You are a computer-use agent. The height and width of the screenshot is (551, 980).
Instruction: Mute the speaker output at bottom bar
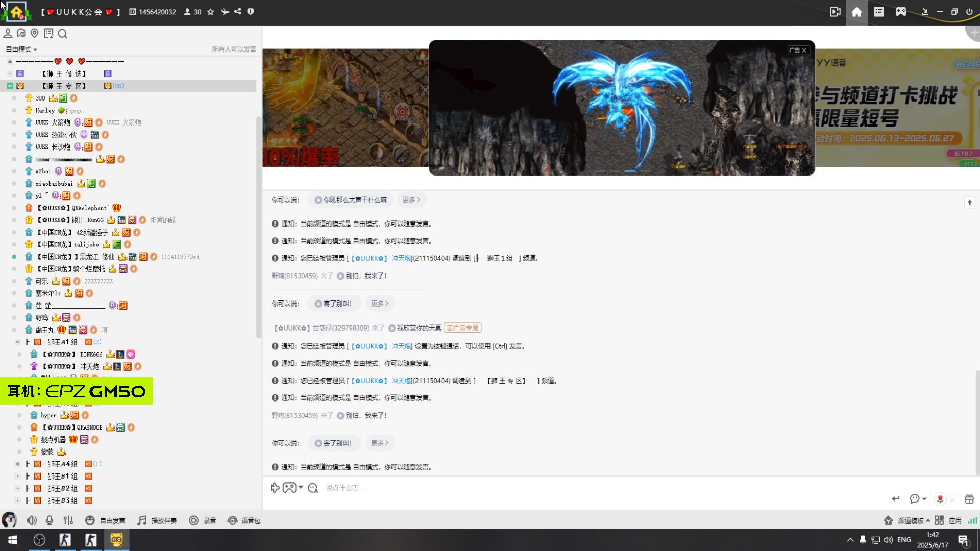pos(32,520)
